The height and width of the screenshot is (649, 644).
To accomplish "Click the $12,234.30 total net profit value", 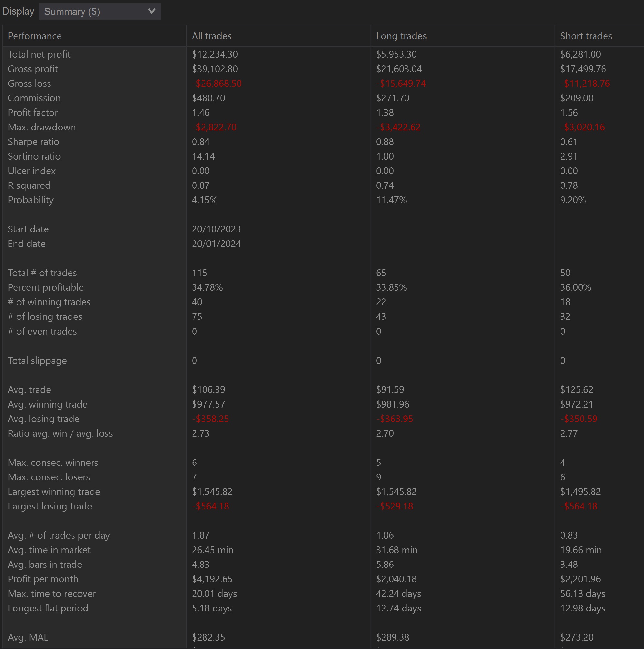I will (215, 54).
